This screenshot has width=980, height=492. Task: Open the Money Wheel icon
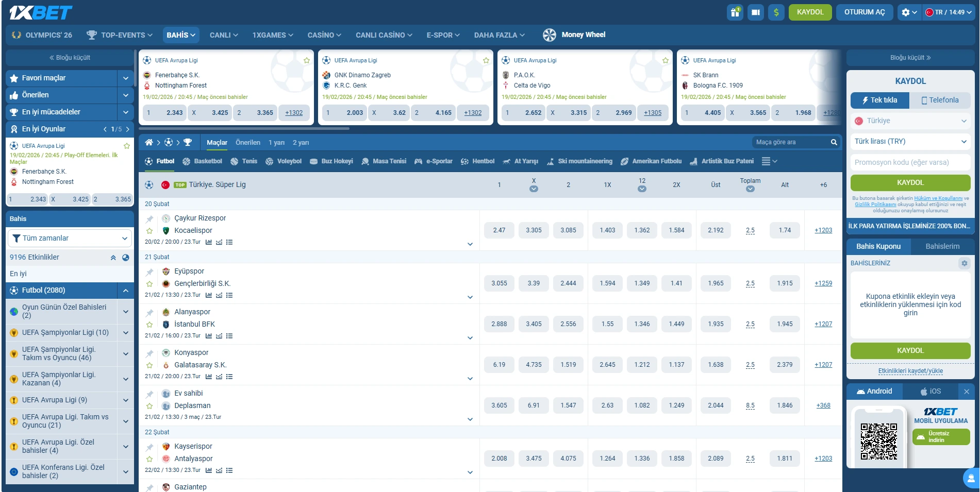click(550, 35)
